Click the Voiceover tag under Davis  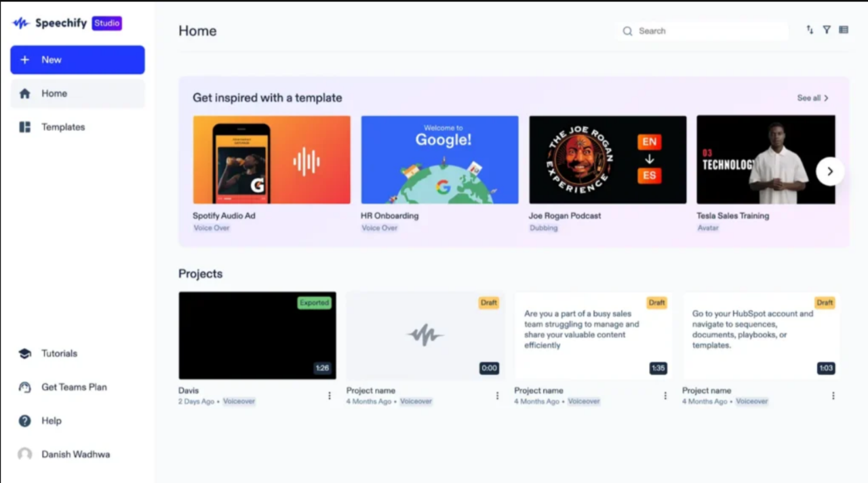239,402
